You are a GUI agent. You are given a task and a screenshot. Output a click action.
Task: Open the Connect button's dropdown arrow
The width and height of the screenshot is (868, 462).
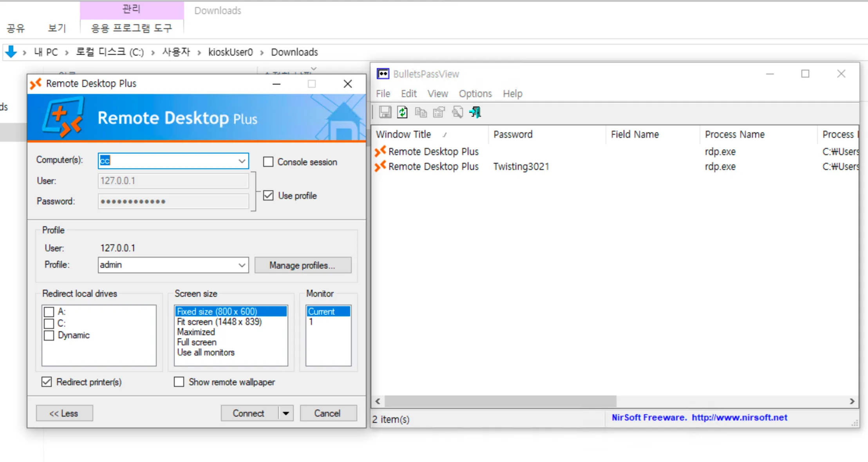286,413
